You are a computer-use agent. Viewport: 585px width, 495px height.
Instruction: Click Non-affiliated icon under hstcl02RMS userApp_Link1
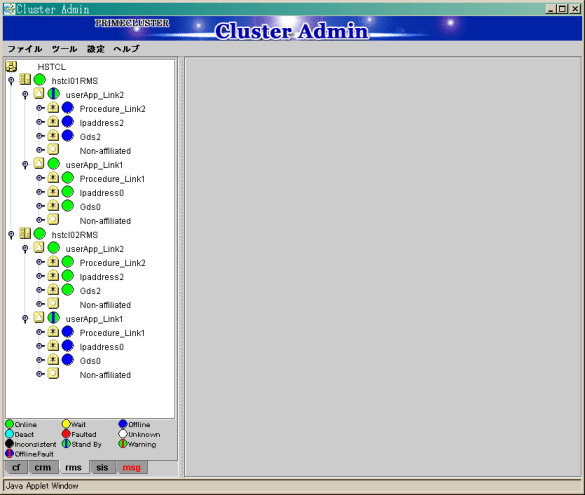tap(53, 373)
